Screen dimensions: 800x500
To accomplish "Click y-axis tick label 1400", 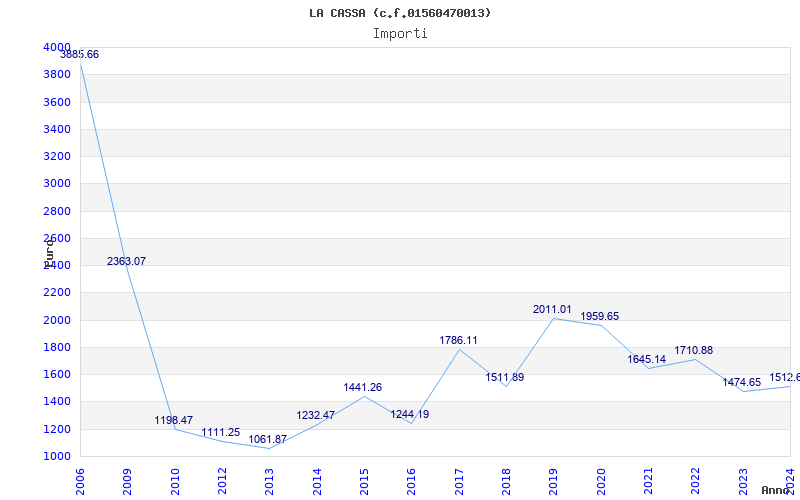I will coord(57,402).
